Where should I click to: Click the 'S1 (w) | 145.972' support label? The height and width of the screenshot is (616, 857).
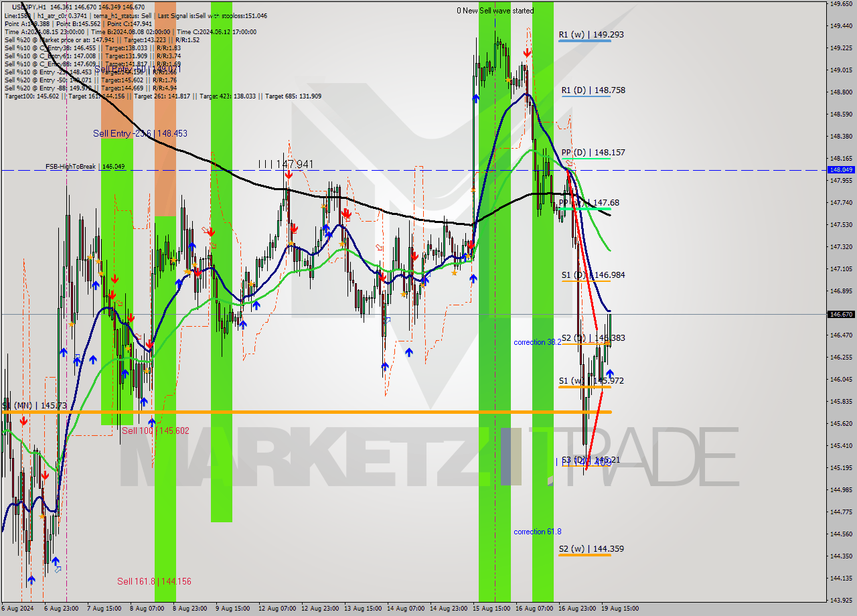tap(591, 380)
